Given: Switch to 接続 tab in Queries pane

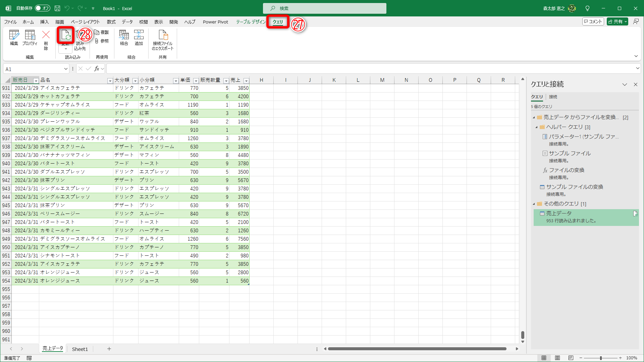Looking at the screenshot, I should click(553, 97).
